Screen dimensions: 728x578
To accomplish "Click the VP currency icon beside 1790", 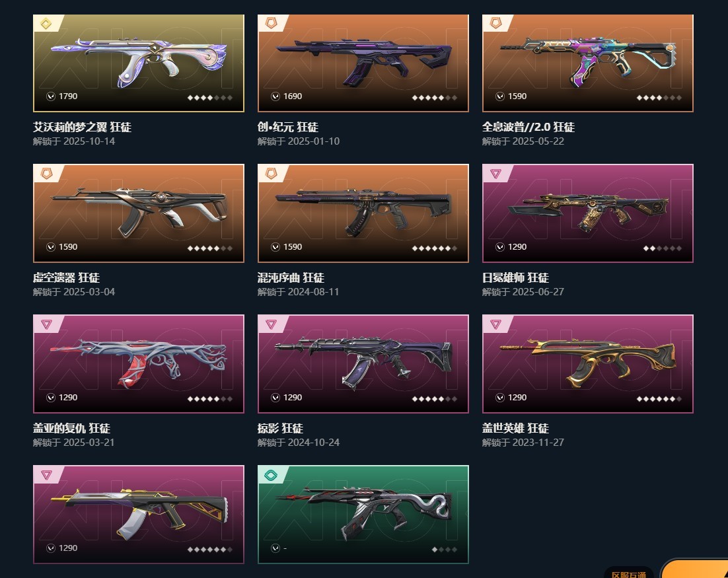I will [51, 96].
